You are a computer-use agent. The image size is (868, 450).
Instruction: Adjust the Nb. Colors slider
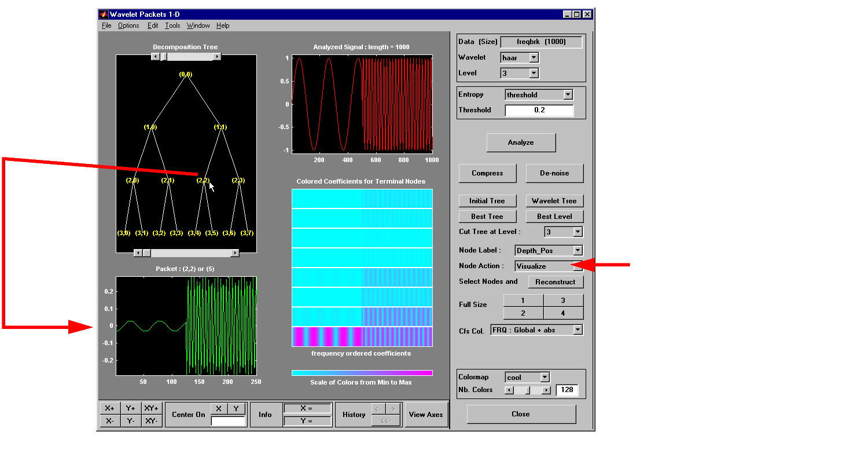click(527, 390)
